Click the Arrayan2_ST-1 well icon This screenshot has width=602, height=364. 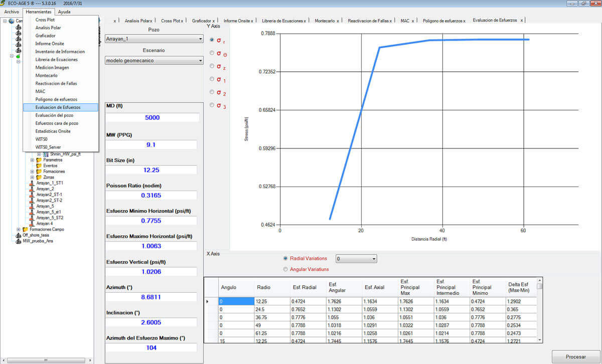click(x=32, y=195)
